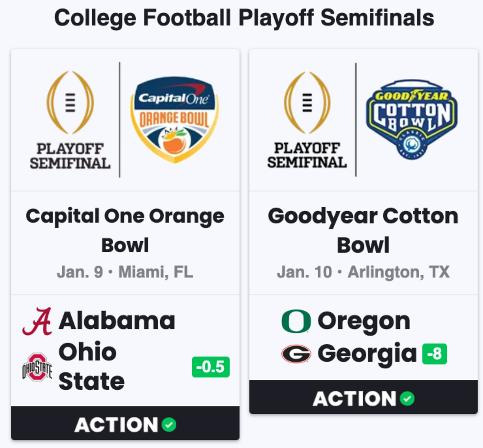Click the Goodyear Cotton Bowl logo

click(412, 119)
